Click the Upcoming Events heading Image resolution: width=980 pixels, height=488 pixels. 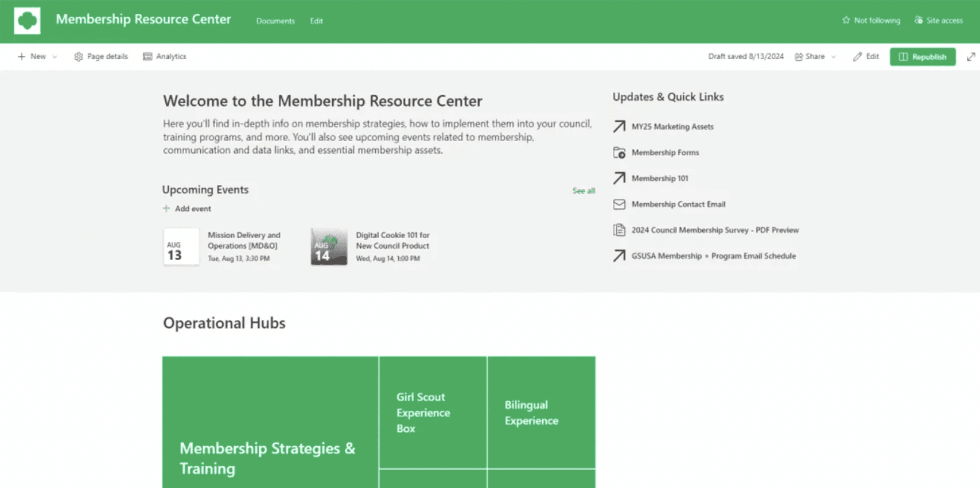205,189
